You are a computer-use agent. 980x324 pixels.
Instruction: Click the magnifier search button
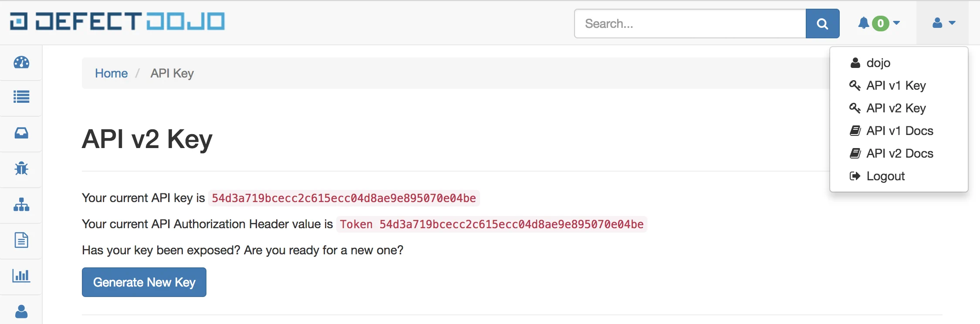[822, 24]
